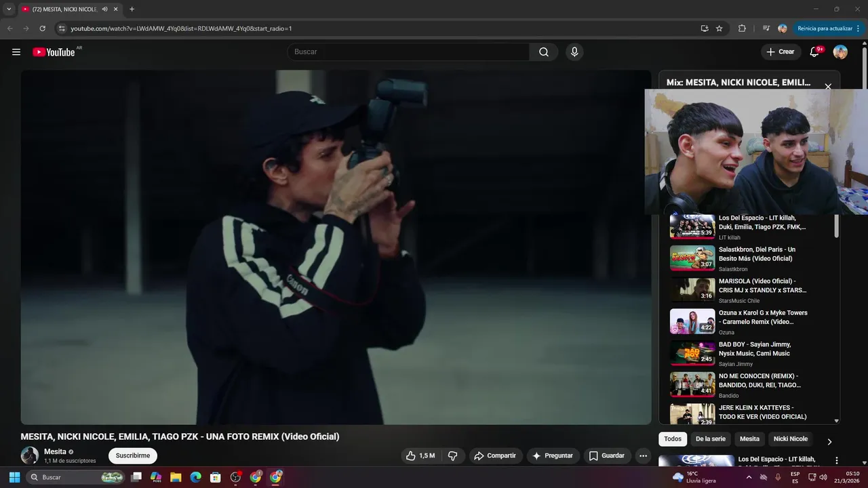Click the playlist panel scrollbar

click(836, 226)
